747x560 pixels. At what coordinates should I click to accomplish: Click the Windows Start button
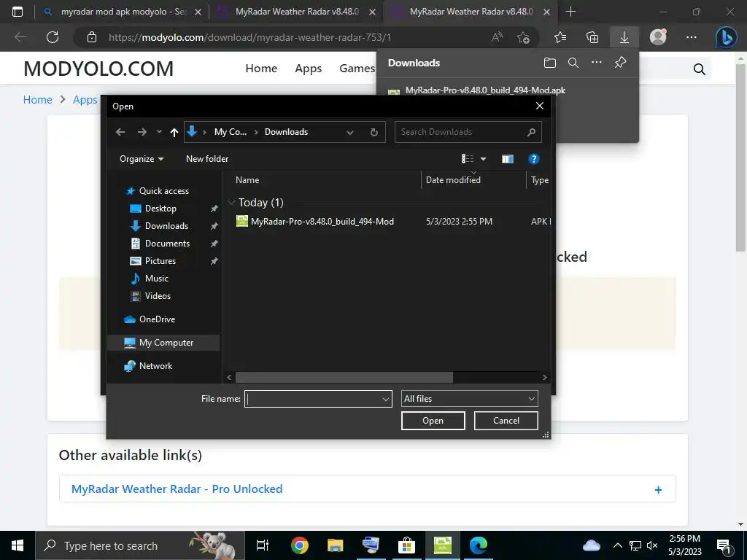18,545
